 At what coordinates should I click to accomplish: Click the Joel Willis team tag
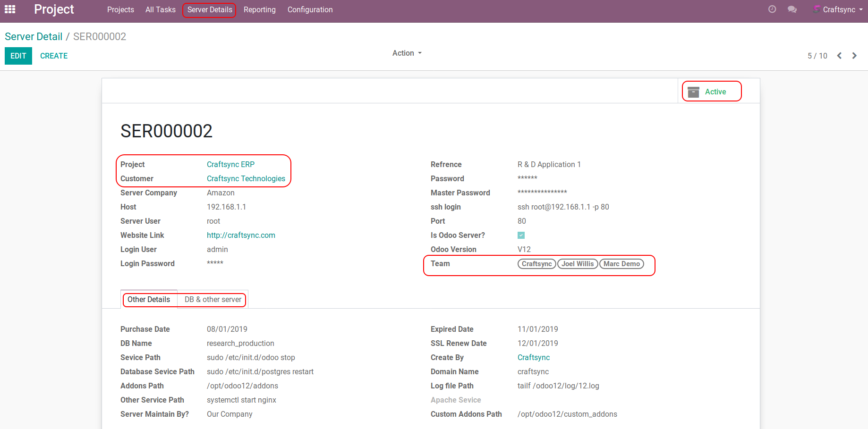[x=578, y=264]
